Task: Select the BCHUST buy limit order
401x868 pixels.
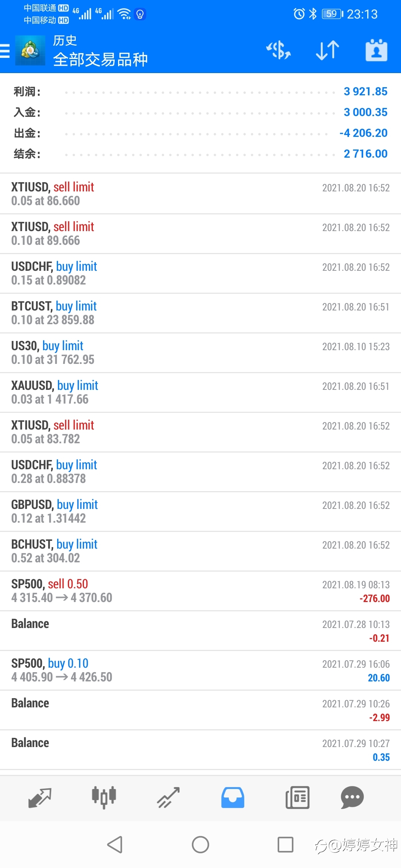Action: click(200, 551)
